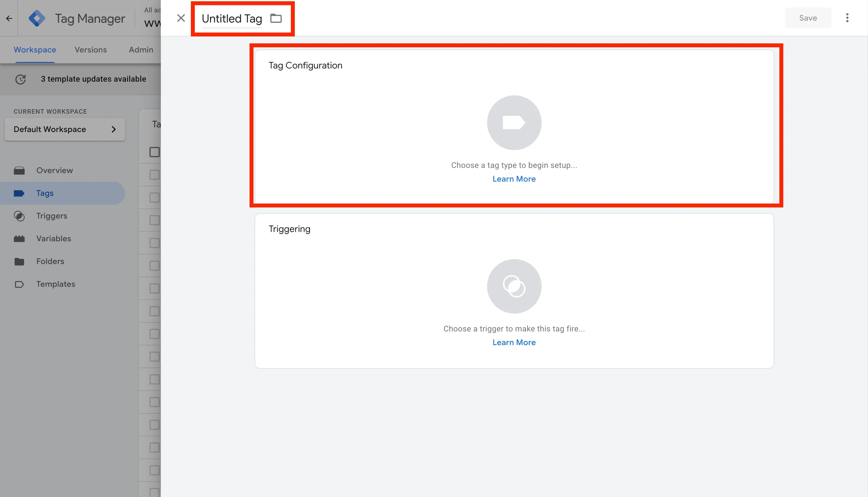
Task: Open Learn More link under trigger prompt
Action: [x=514, y=342]
